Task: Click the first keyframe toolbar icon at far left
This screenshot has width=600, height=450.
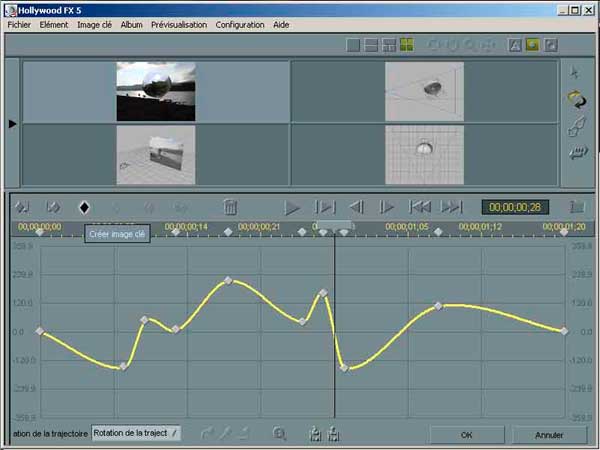Action: (22, 208)
